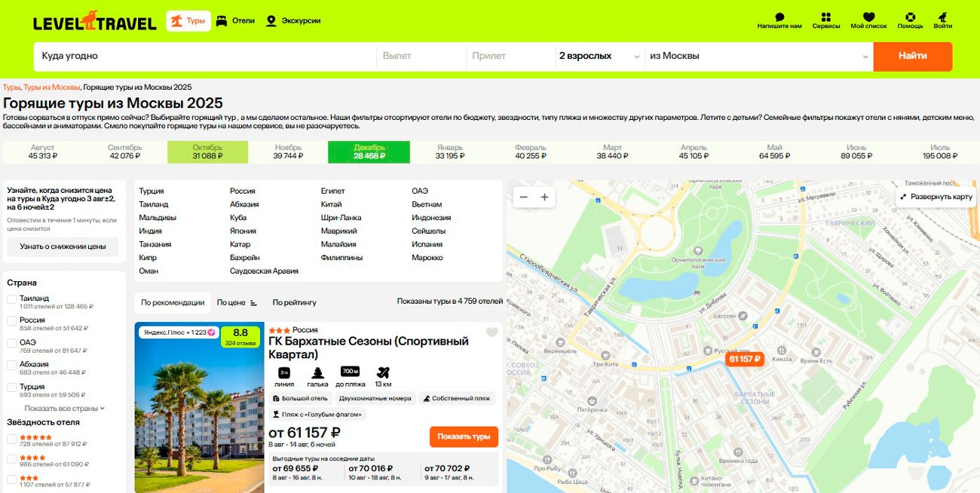Select the 'По рейтингу' sorting tab

[x=294, y=302]
